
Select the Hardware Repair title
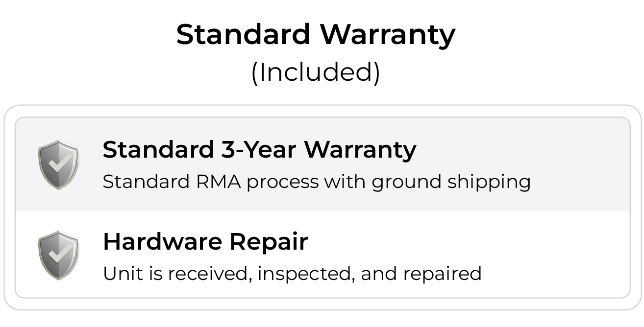coord(205,241)
